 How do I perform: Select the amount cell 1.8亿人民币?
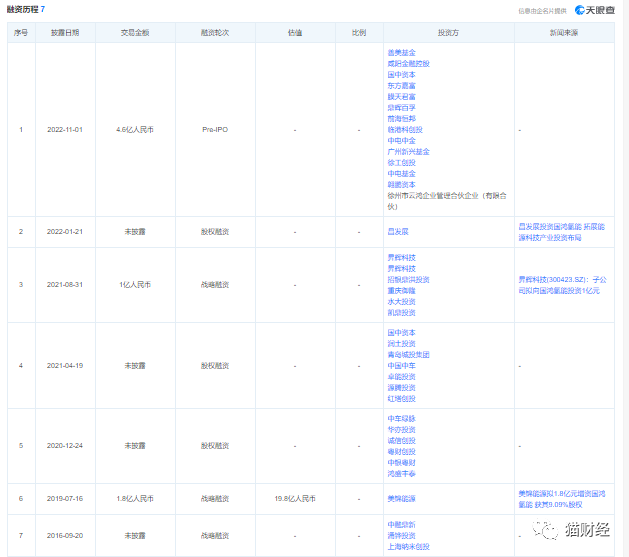tap(135, 498)
